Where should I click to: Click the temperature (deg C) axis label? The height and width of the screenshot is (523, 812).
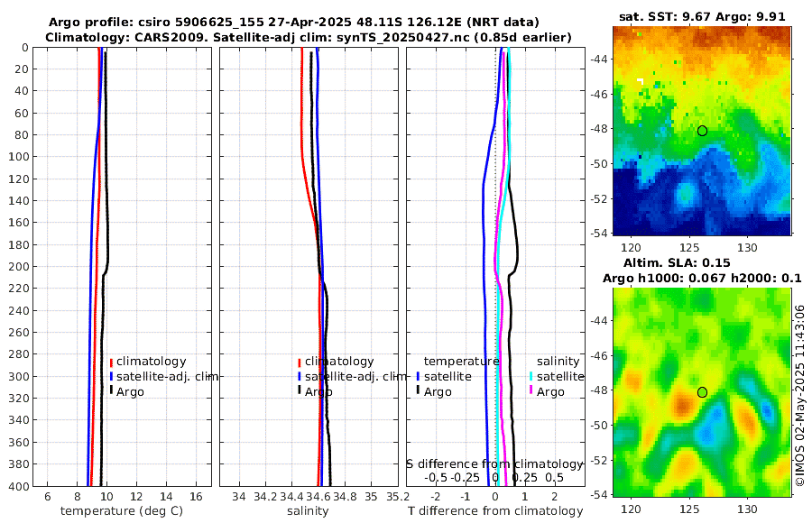pos(122,511)
